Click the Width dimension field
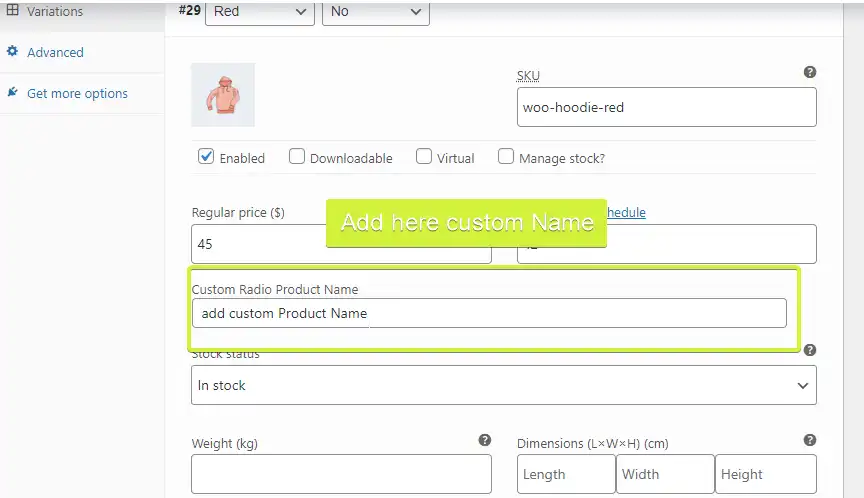 pyautogui.click(x=665, y=474)
